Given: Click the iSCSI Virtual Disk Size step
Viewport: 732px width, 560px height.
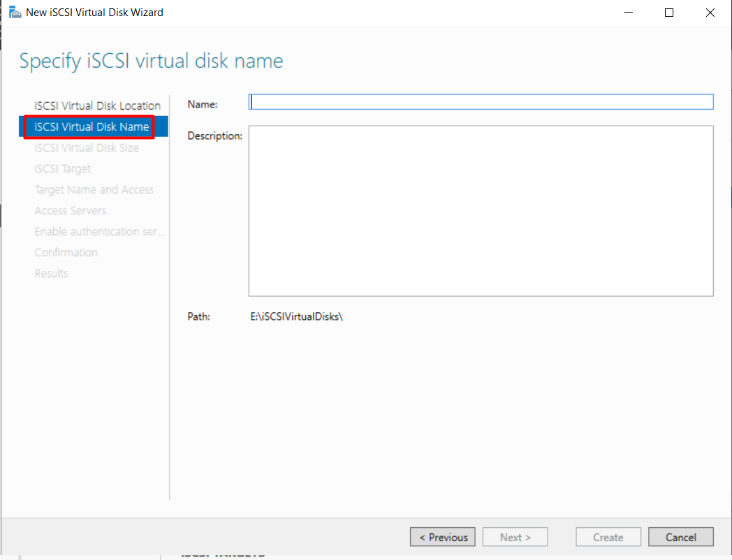Looking at the screenshot, I should (x=87, y=147).
